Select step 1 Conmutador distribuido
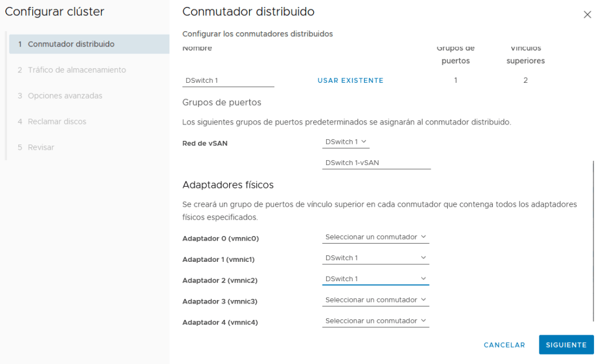This screenshot has height=364, width=601. point(89,44)
